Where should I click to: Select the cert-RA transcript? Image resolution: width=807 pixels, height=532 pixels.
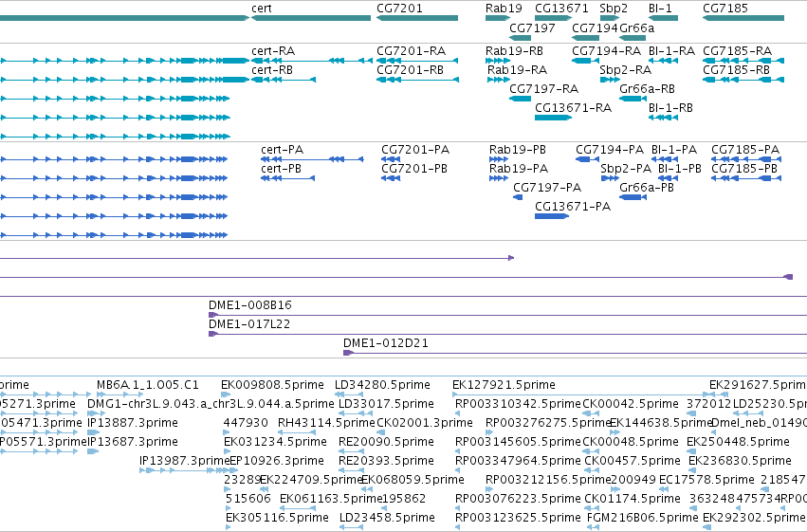[x=312, y=61]
